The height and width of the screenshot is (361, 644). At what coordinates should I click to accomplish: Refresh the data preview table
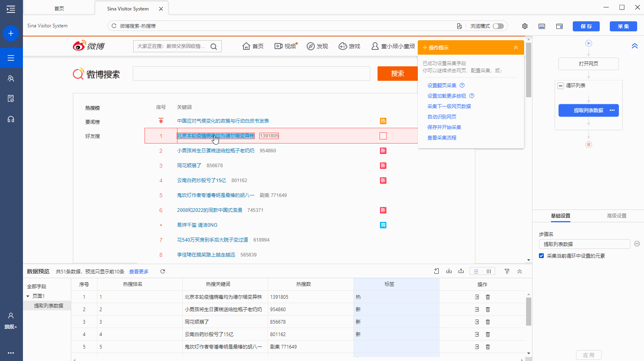click(163, 271)
